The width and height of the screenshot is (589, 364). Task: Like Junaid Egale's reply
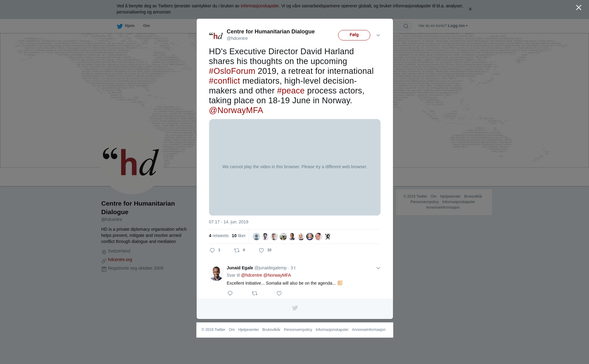point(279,293)
